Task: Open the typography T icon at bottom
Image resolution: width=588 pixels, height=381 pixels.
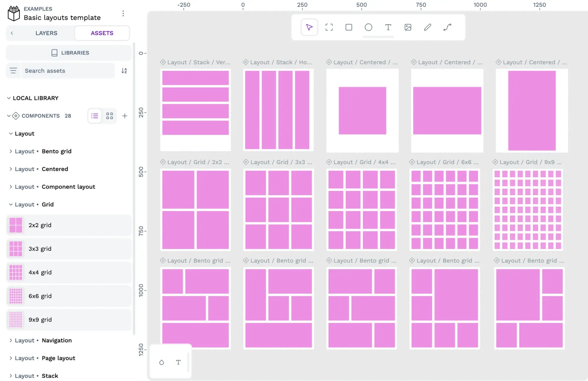Action: pyautogui.click(x=178, y=362)
